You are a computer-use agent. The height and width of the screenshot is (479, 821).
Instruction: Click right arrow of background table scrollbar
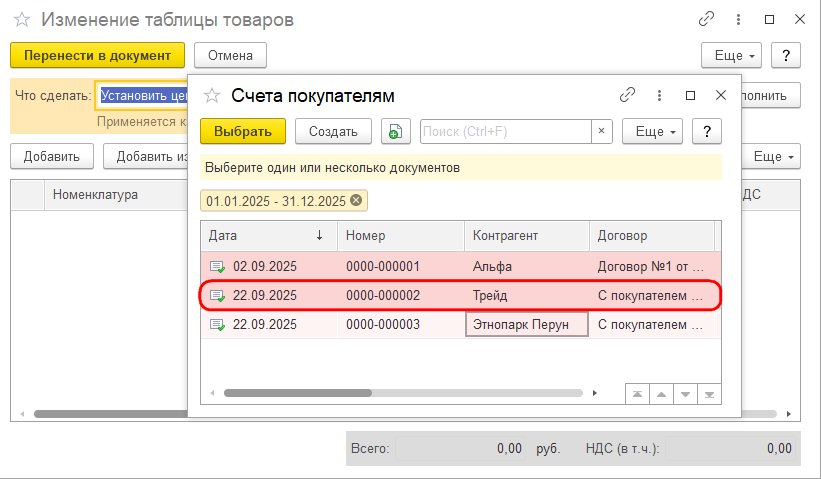[x=789, y=414]
